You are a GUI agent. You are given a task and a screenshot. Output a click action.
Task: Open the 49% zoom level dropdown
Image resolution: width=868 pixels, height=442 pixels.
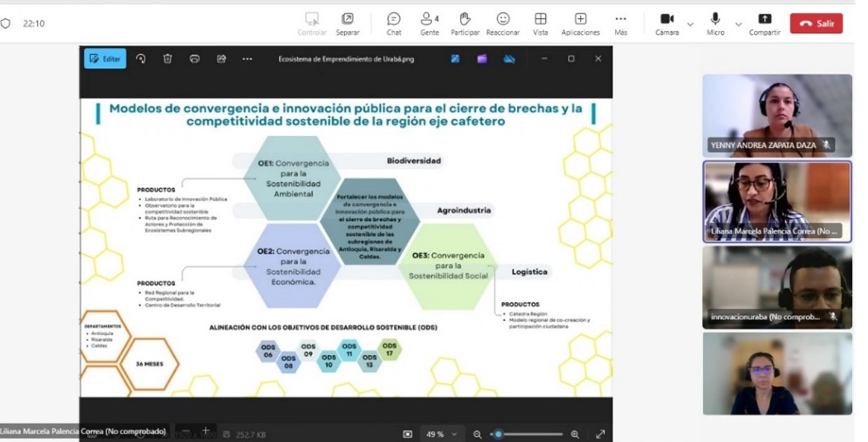coord(441,434)
